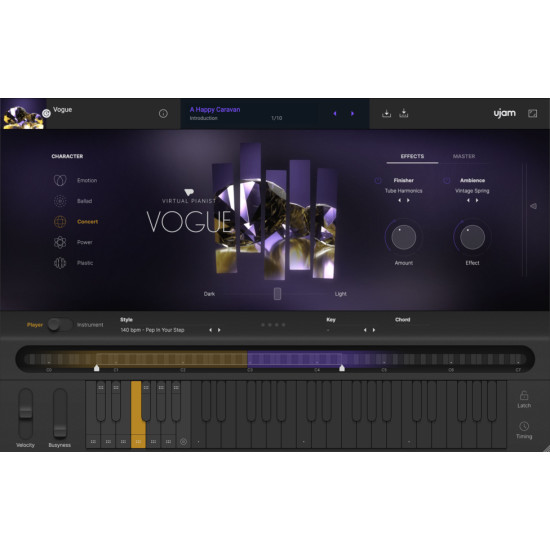Select next Ambience type
Screen dimensions: 550x550
click(x=477, y=200)
